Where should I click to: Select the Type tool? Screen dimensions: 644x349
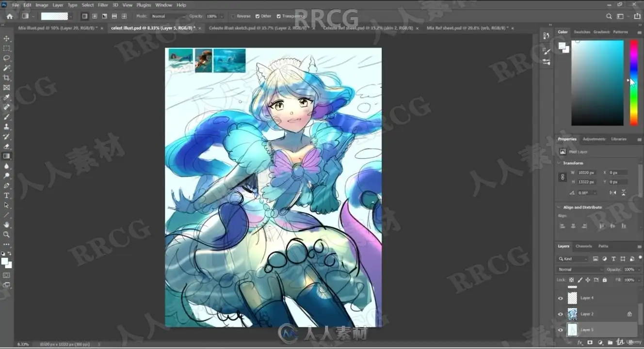tap(6, 195)
